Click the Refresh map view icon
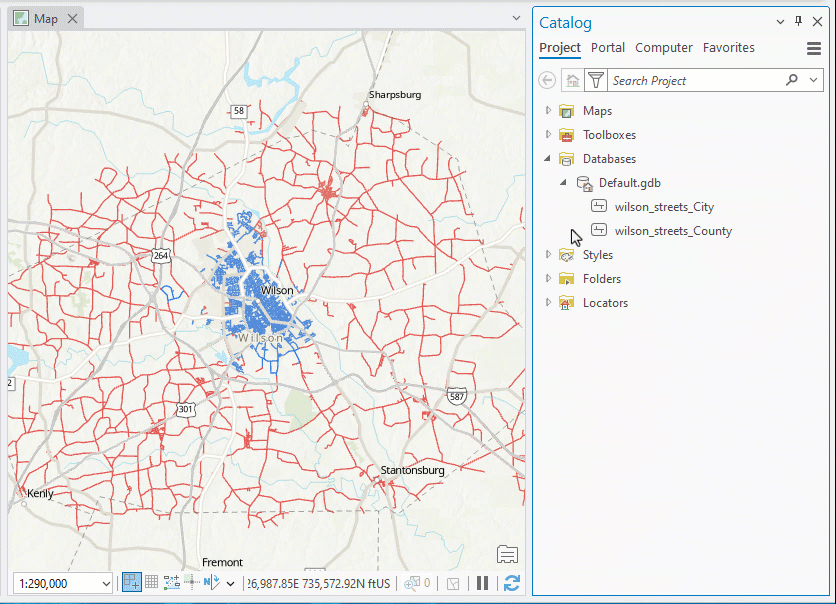 [511, 583]
